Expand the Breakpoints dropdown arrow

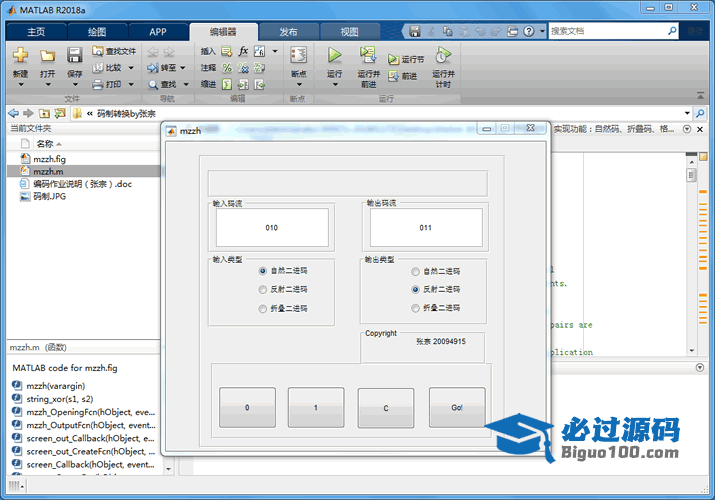click(x=299, y=84)
